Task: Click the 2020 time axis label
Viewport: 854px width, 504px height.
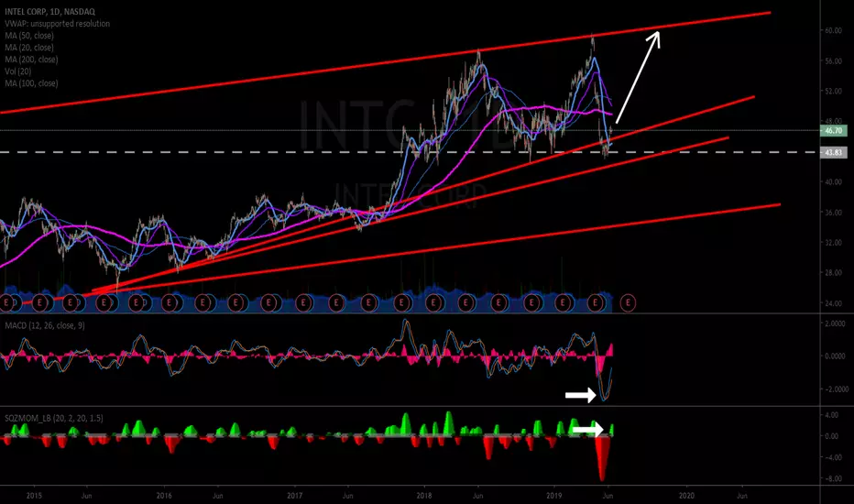Action: click(x=686, y=496)
